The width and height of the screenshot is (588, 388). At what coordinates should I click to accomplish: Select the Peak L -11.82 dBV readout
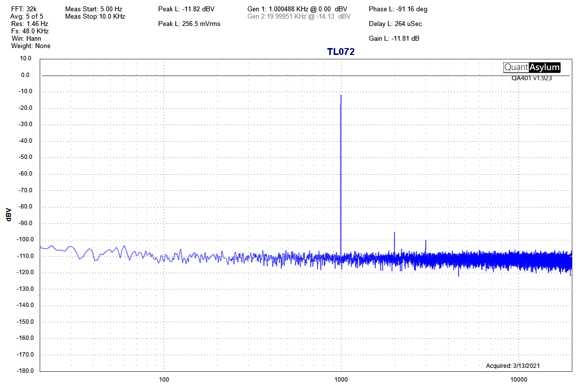click(x=186, y=9)
